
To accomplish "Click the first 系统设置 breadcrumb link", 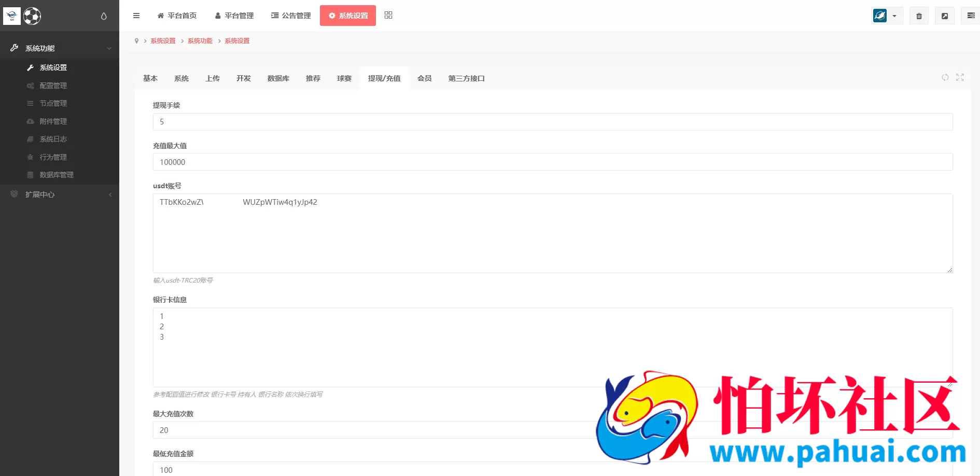I will [163, 41].
